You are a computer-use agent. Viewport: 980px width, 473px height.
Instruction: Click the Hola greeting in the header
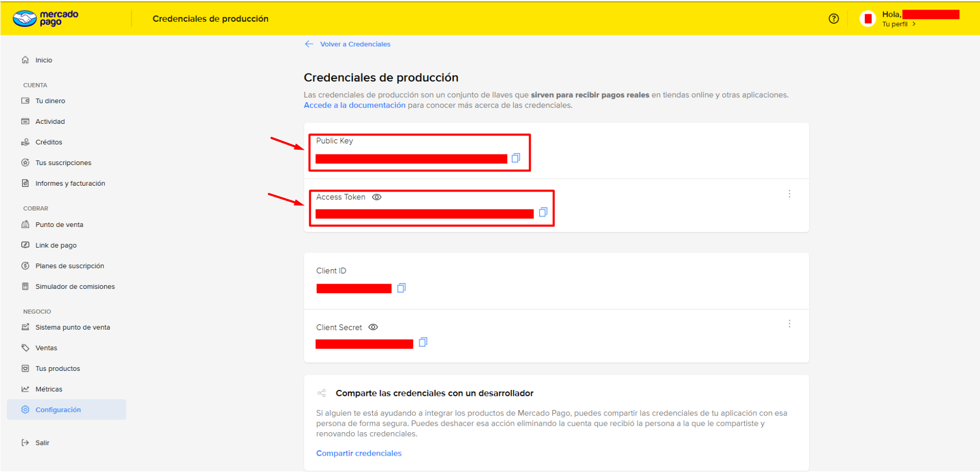pos(892,14)
